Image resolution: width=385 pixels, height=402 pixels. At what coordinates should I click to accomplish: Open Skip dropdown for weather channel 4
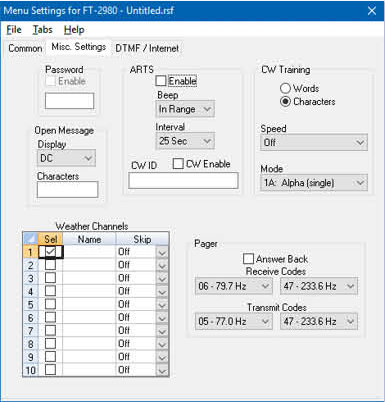pyautogui.click(x=162, y=292)
